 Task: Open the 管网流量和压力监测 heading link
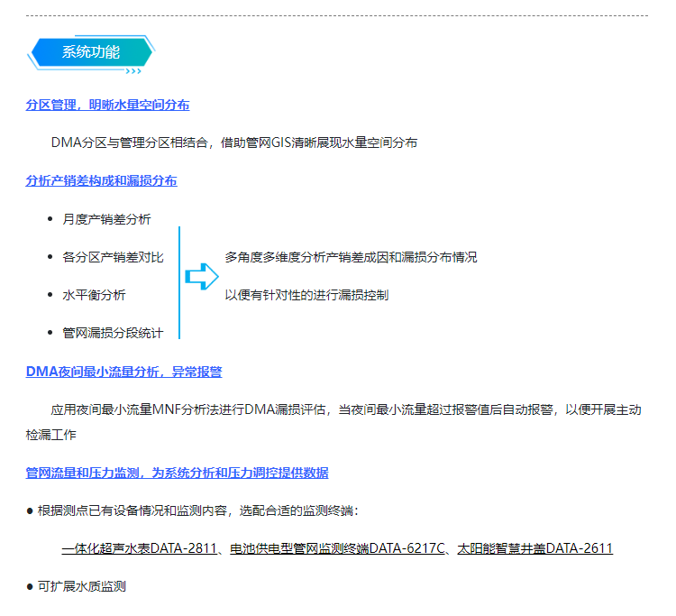click(177, 473)
